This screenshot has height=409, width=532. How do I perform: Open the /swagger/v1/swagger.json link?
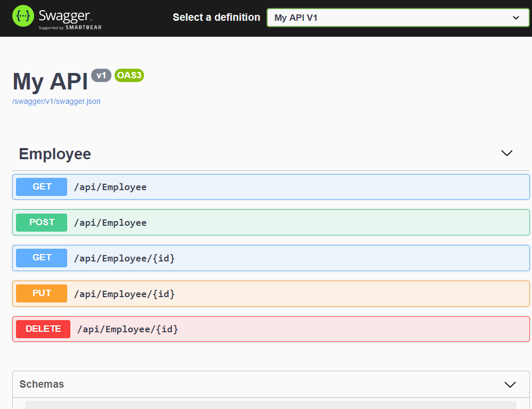pyautogui.click(x=56, y=101)
